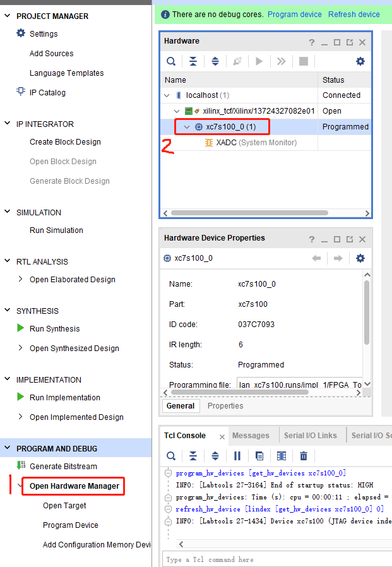The width and height of the screenshot is (392, 567).
Task: Switch to Messages tab
Action: pyautogui.click(x=251, y=436)
